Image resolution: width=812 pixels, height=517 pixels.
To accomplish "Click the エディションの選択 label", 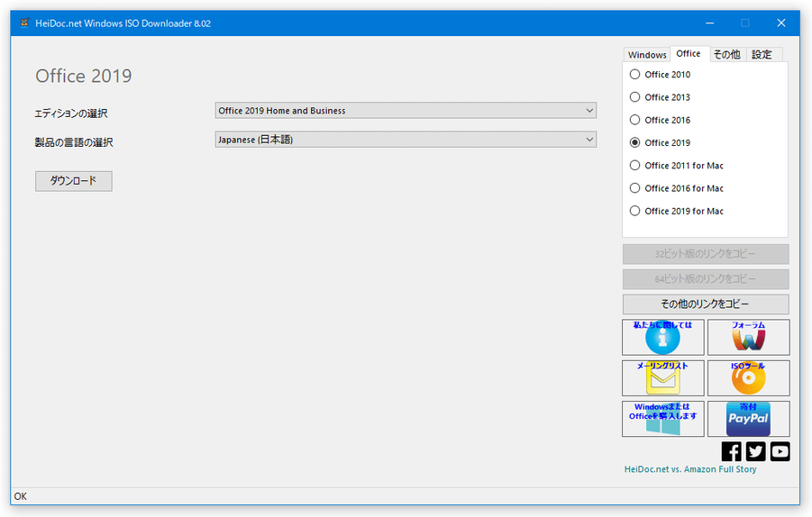I will (x=71, y=113).
